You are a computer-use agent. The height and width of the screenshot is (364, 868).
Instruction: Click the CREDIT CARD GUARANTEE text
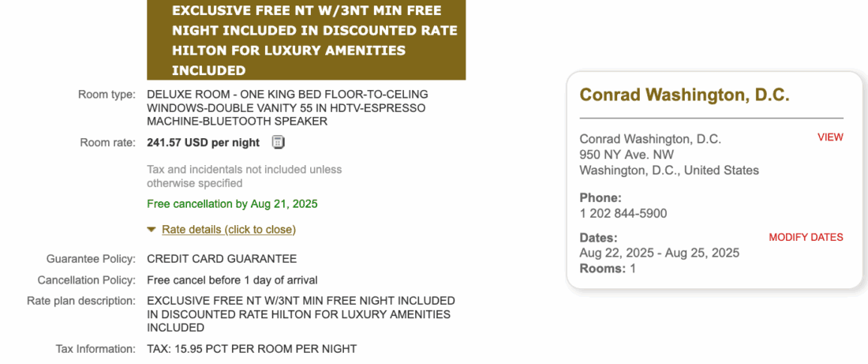point(222,259)
